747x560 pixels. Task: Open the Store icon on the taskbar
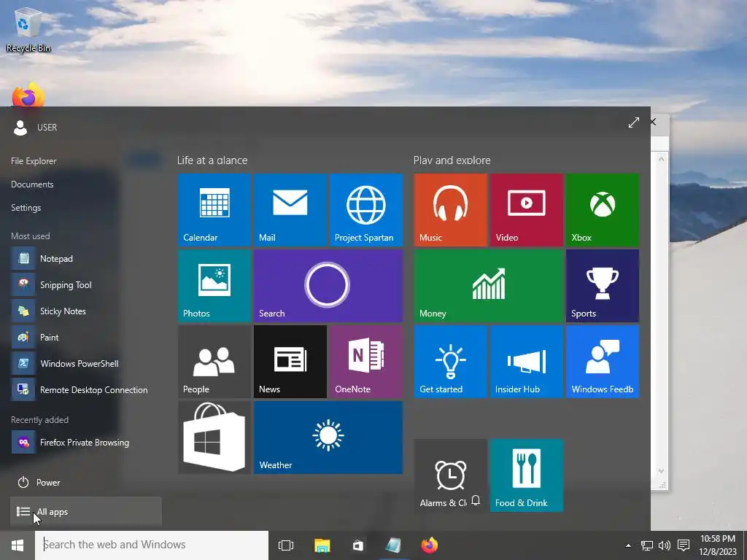tap(357, 545)
